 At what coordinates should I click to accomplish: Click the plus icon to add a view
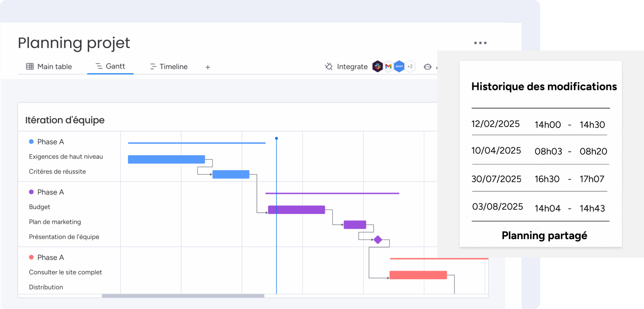208,67
